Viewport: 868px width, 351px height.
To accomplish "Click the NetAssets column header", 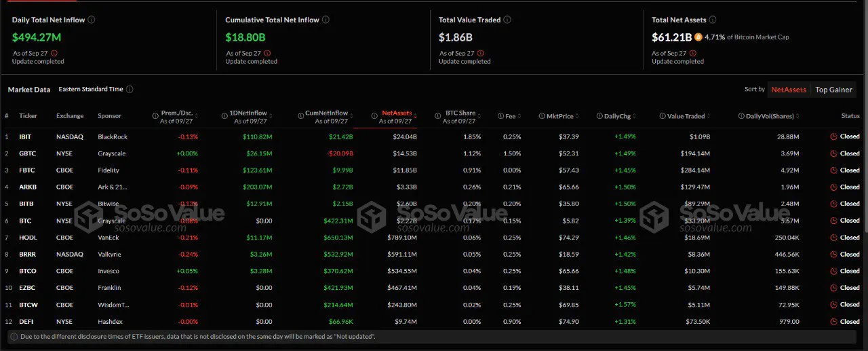I will click(x=397, y=113).
